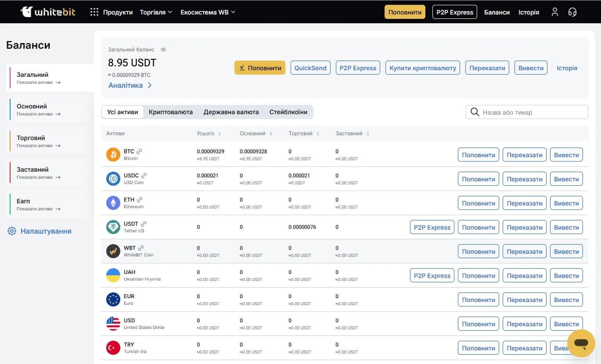Click the Налаштування gear icon
Viewport: 601px width, 364px height.
pos(12,231)
